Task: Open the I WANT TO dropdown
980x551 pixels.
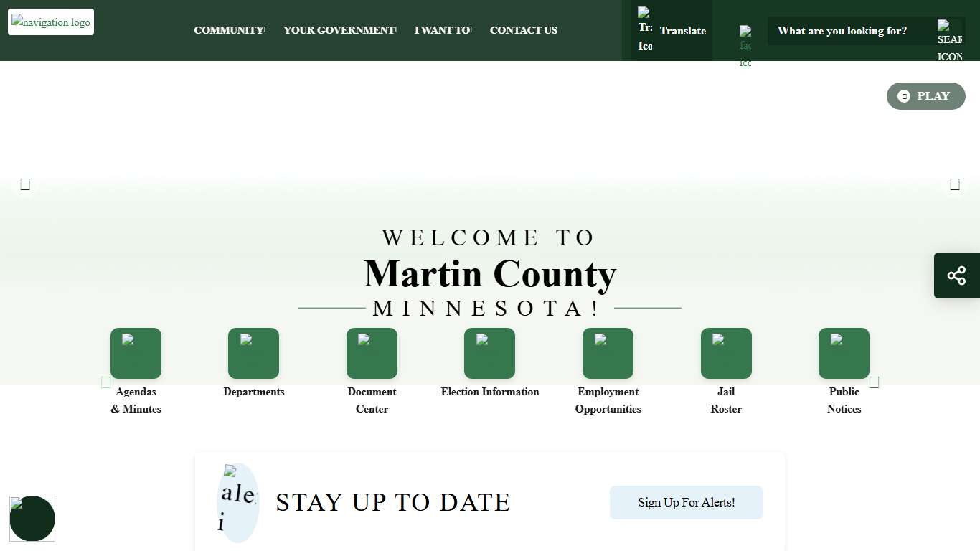Action: coord(440,30)
